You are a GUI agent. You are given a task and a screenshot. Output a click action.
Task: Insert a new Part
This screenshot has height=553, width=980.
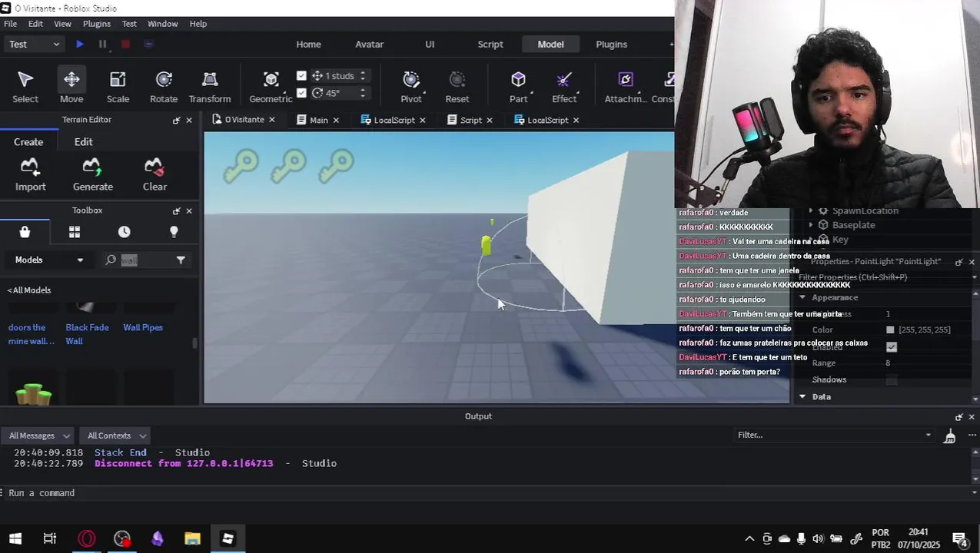519,86
